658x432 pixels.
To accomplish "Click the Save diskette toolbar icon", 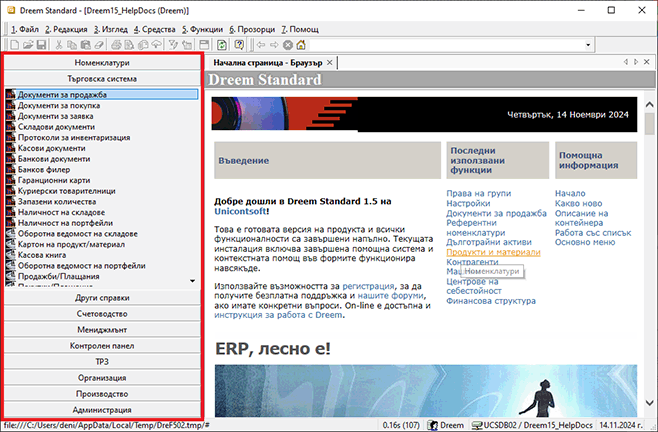I will pyautogui.click(x=41, y=45).
